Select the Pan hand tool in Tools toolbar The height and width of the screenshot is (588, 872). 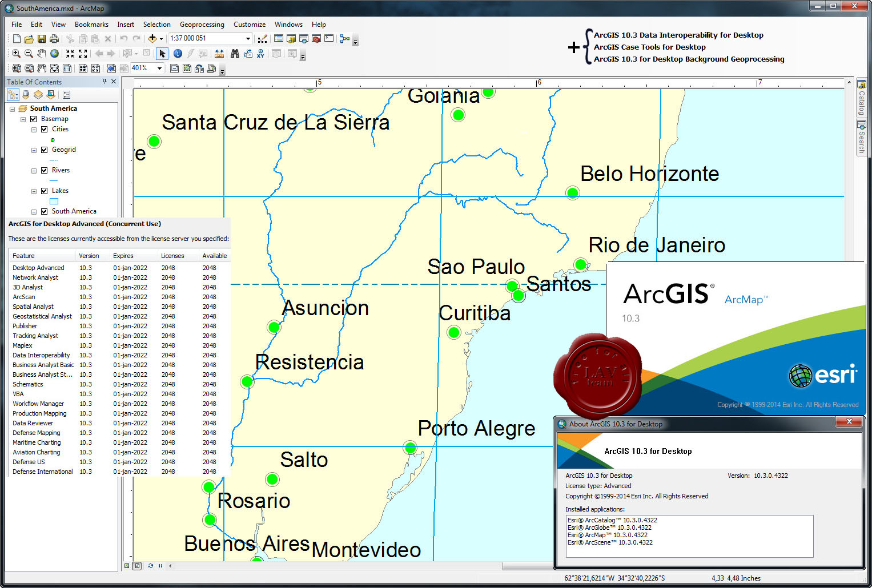(42, 54)
